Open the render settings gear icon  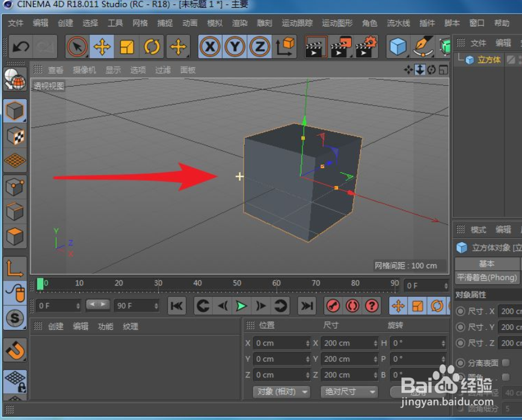[x=367, y=46]
